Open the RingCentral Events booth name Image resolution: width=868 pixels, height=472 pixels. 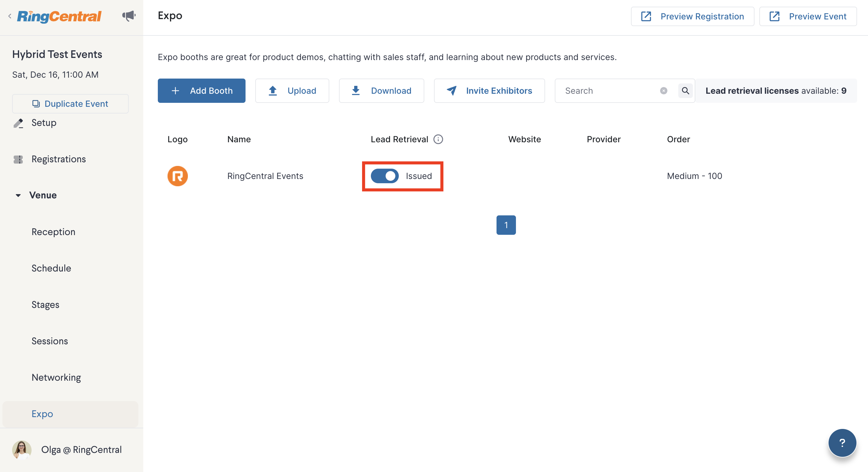265,176
